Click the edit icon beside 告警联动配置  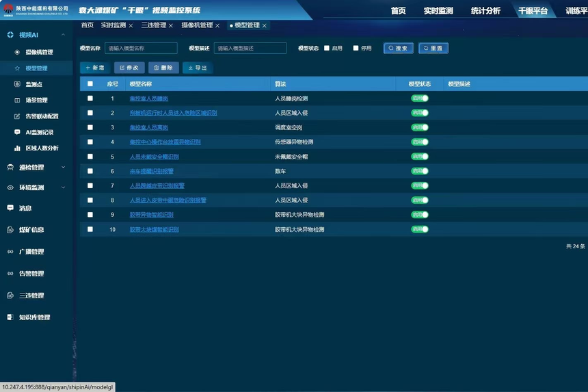[17, 116]
